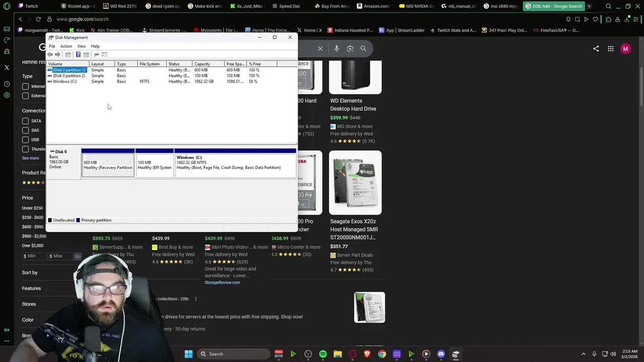
Task: Select price range 'Over $2,000'
Action: 33,246
